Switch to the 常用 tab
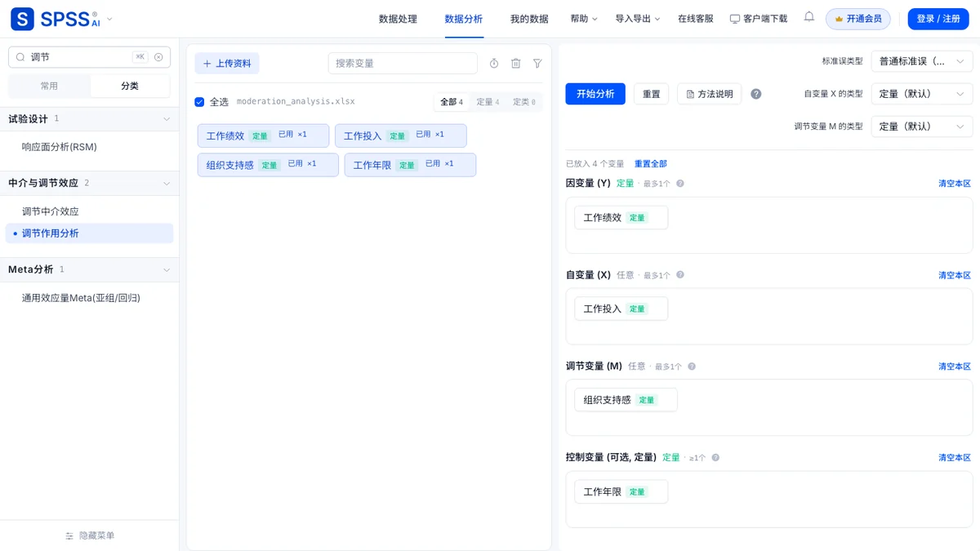This screenshot has width=980, height=551. [x=49, y=86]
